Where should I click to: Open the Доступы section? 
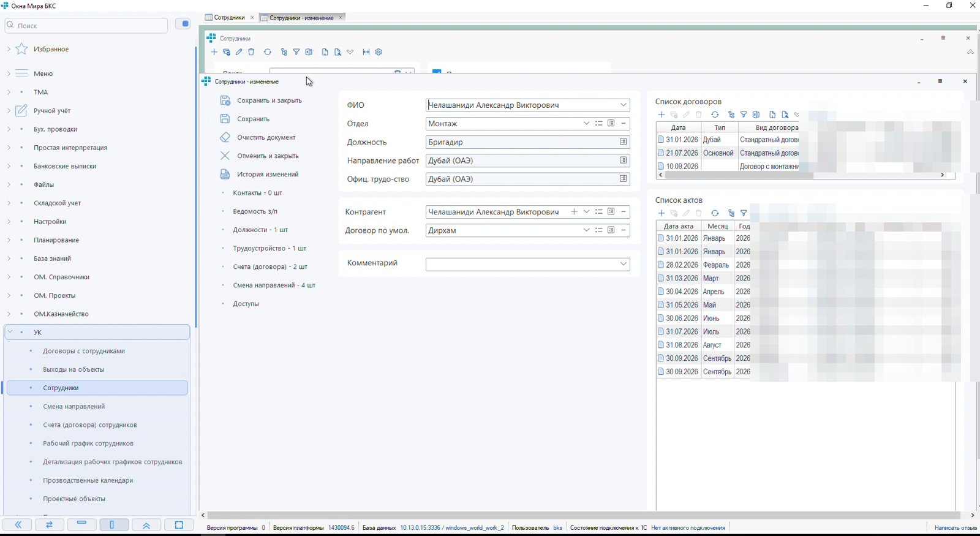pyautogui.click(x=246, y=304)
